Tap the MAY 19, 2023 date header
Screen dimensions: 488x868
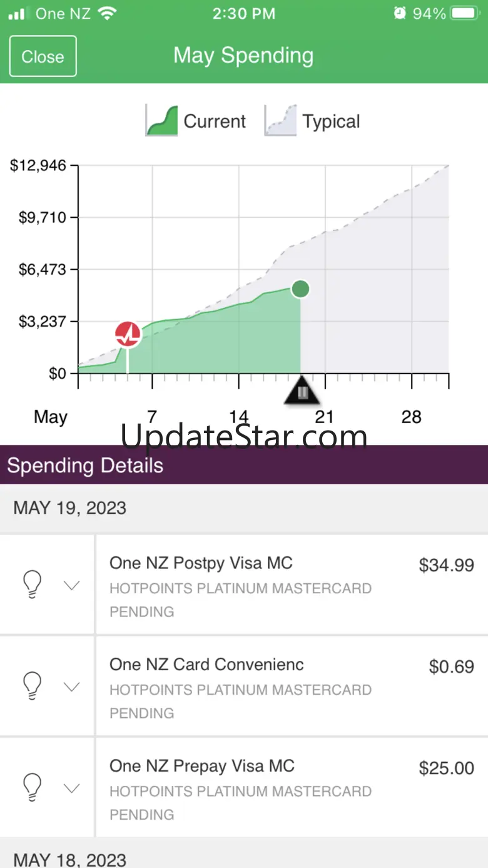(70, 508)
